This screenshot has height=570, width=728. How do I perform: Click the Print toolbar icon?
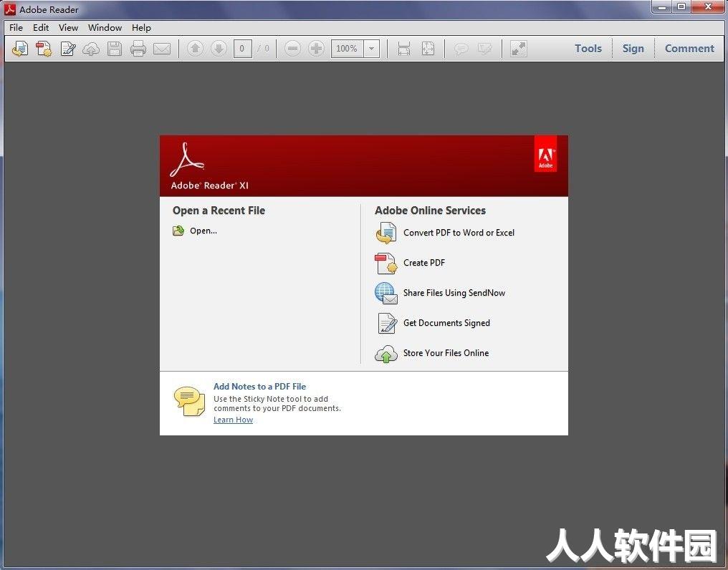(138, 49)
